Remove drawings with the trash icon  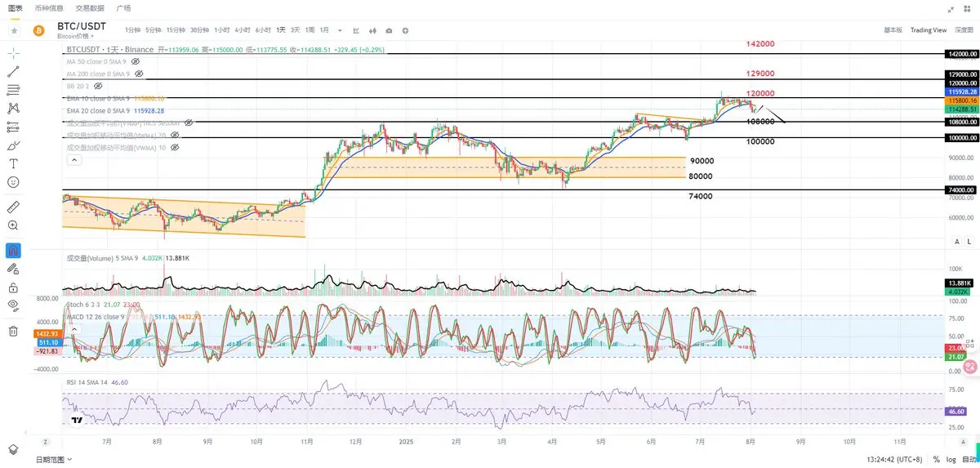(13, 331)
